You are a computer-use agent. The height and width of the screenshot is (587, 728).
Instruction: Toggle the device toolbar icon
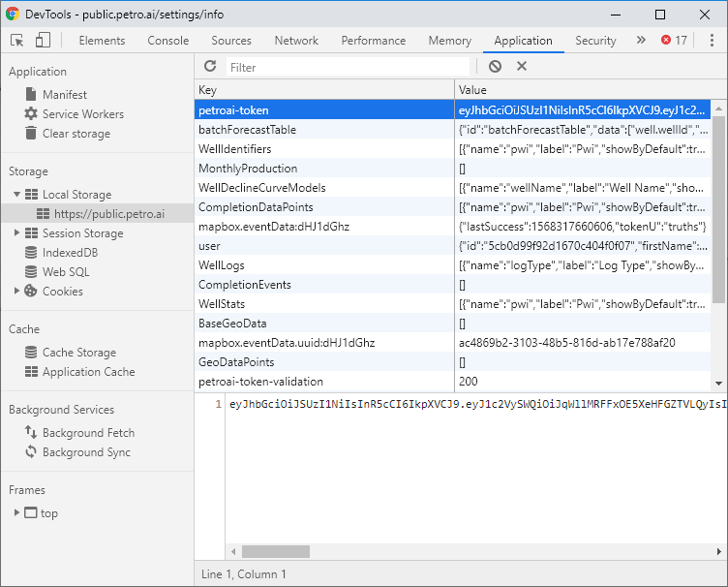point(43,41)
